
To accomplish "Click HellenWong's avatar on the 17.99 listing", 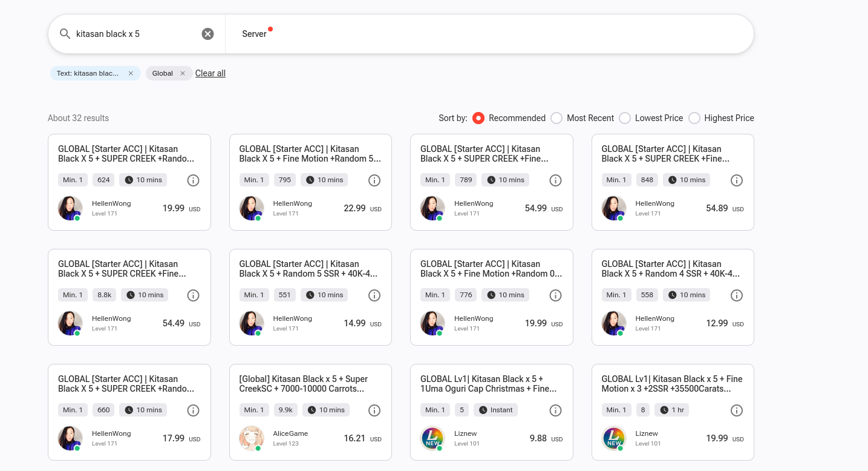I will coord(70,438).
